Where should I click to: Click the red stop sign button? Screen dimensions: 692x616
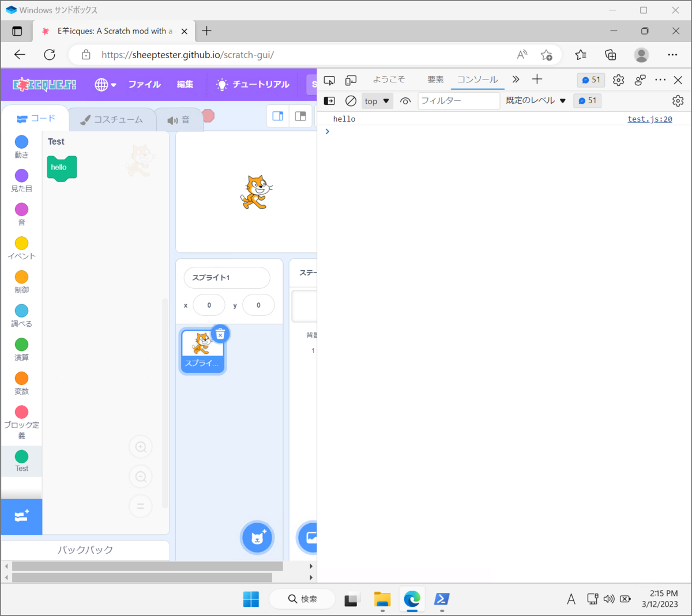click(x=208, y=116)
